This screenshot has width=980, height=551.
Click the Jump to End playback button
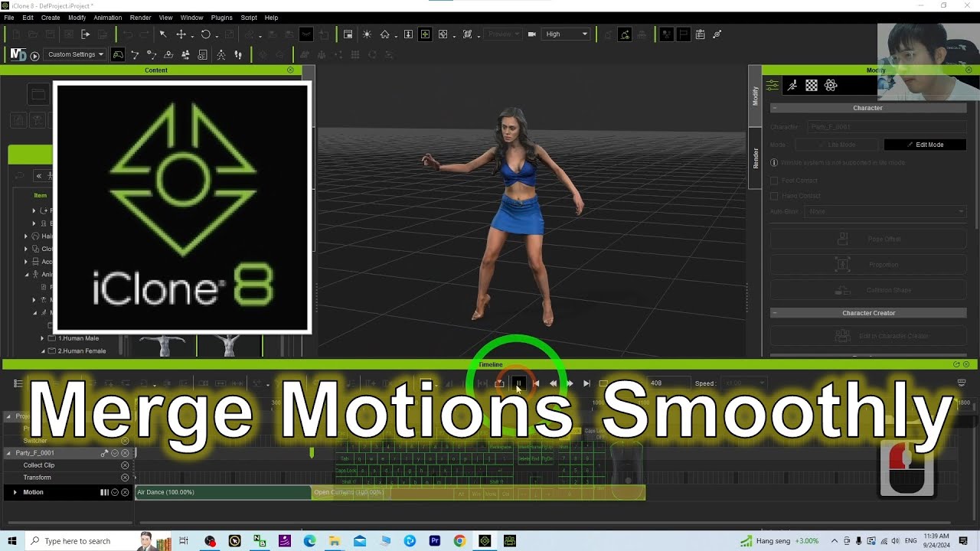(x=586, y=383)
